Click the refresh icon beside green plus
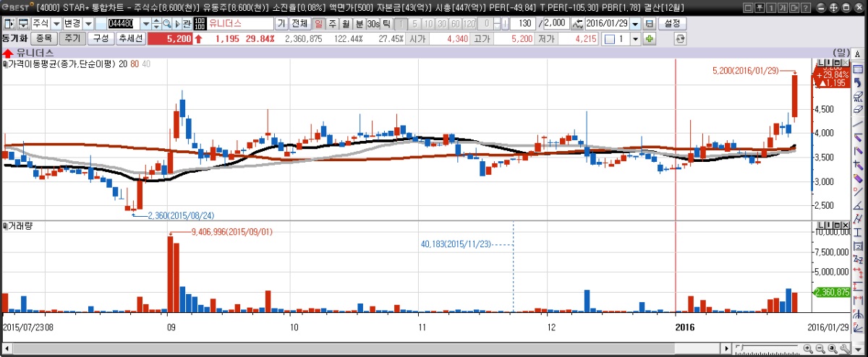 (x=680, y=38)
